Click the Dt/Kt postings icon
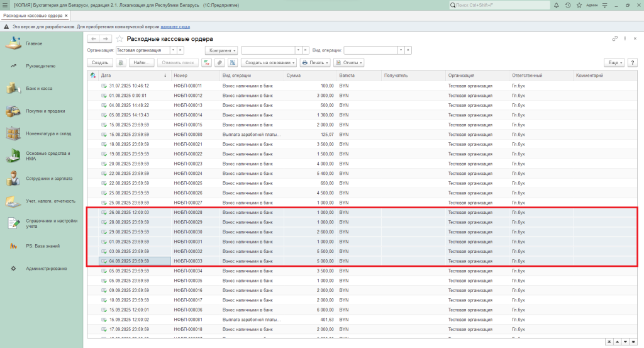Viewport: 644px width, 348px height. click(x=206, y=63)
